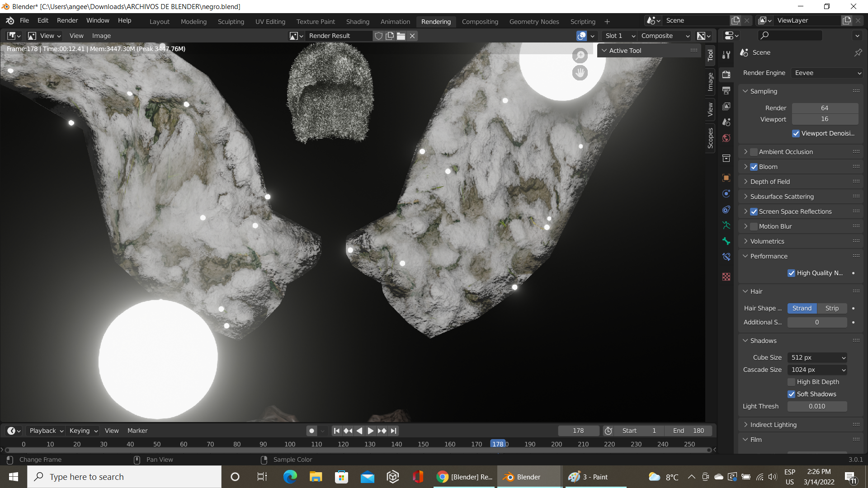Open image folder icon in header
Screen dimensions: 868x488
click(401, 36)
